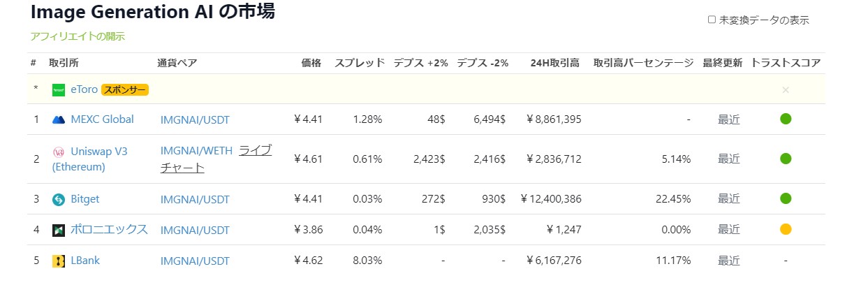Open IMGNAI/WETH pair on Uniswap
The image size is (868, 292).
[x=197, y=151]
